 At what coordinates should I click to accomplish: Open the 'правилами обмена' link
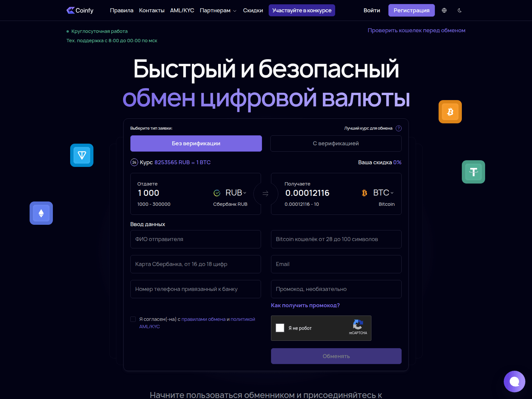tap(203, 319)
